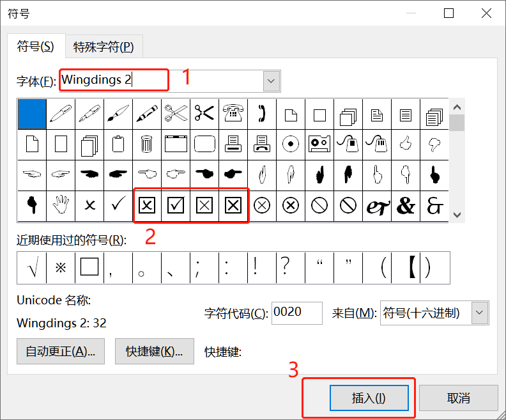Choose the fax machine with phone symbol

point(262,144)
